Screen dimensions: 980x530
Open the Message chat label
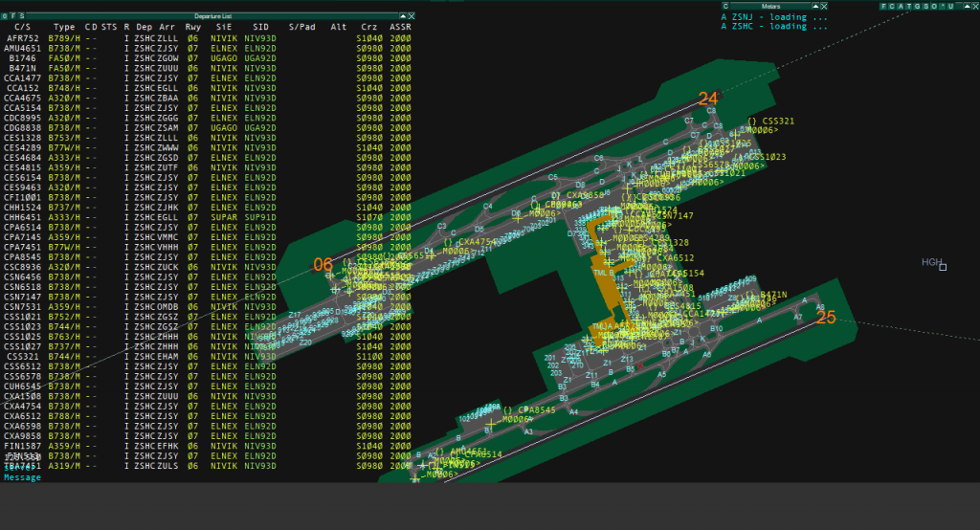point(23,476)
